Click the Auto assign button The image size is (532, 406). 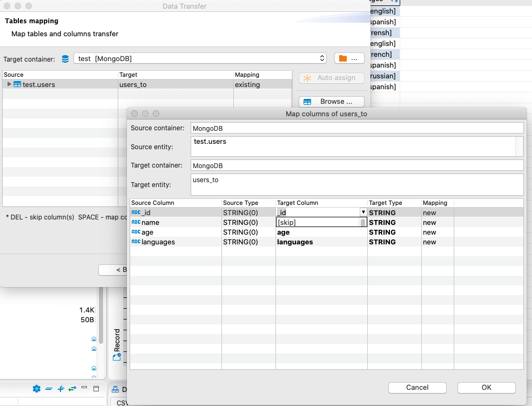332,78
